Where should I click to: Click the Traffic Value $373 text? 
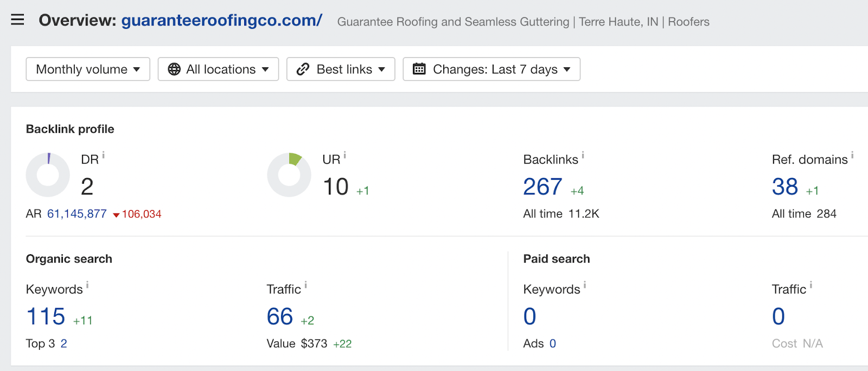pos(297,344)
